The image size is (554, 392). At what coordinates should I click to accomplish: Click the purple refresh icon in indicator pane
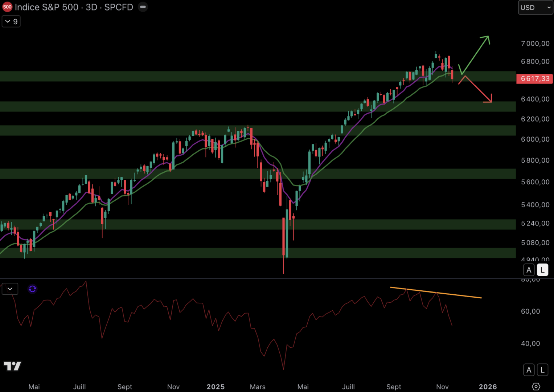tap(32, 289)
